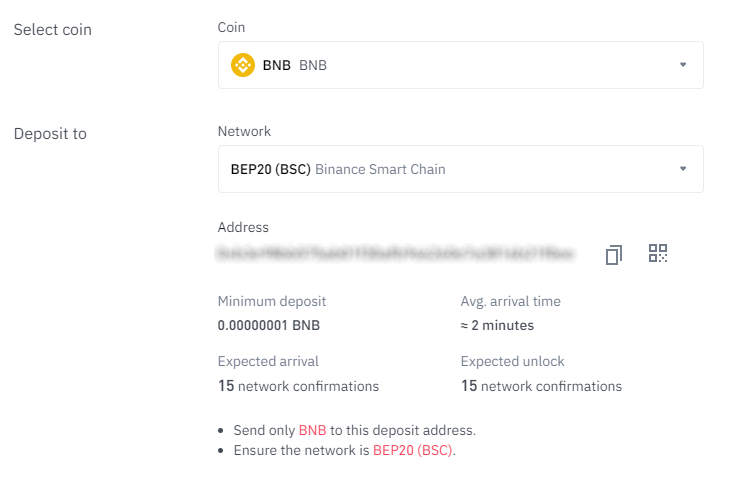
Task: Click red BEP20 (BSC) link in notice
Action: (x=412, y=450)
